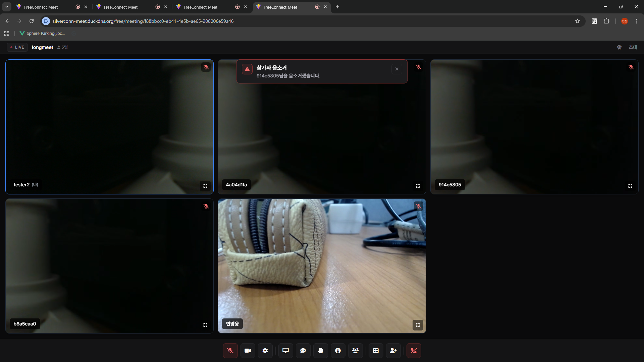644x362 pixels.
Task: Expand 914c5805 video to fullscreen
Action: 630,186
